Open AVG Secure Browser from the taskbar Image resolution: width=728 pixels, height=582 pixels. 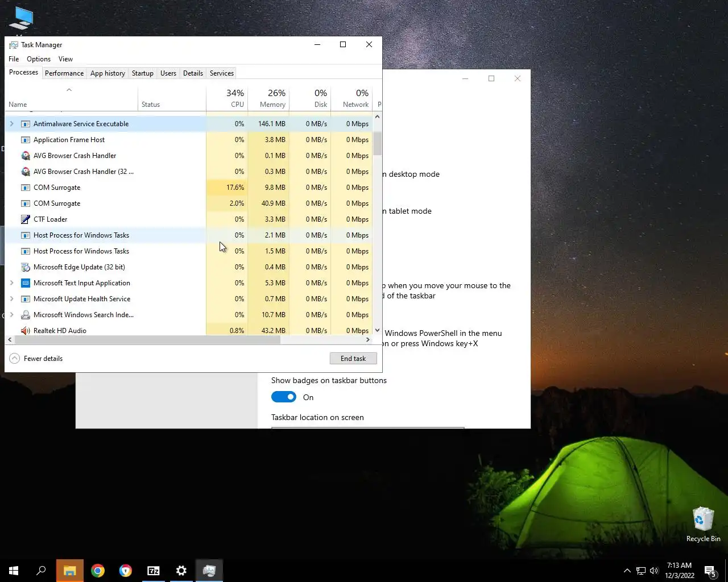(x=126, y=571)
